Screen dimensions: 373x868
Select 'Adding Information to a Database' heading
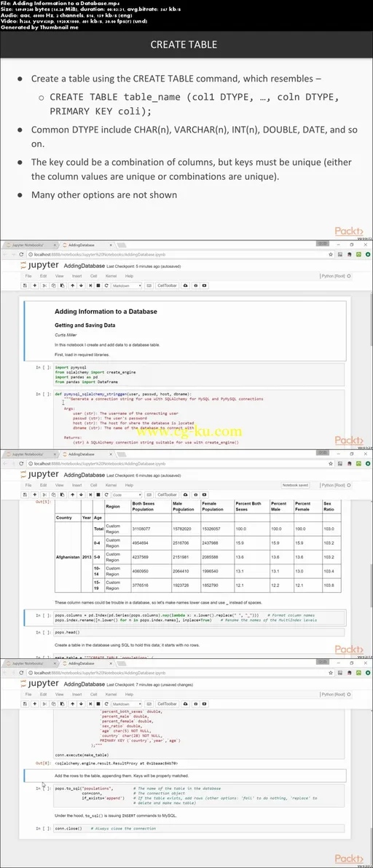(x=106, y=312)
